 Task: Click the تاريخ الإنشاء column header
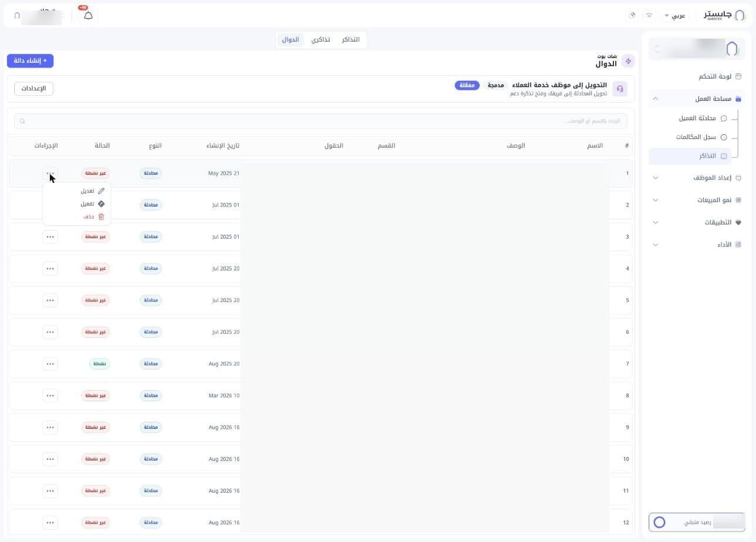[223, 145]
